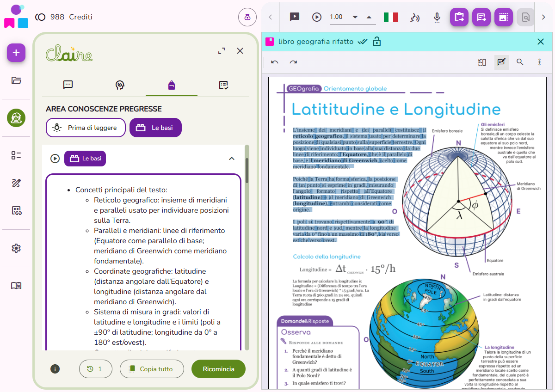Click the Claire panel vertical scrollbar

click(247, 171)
